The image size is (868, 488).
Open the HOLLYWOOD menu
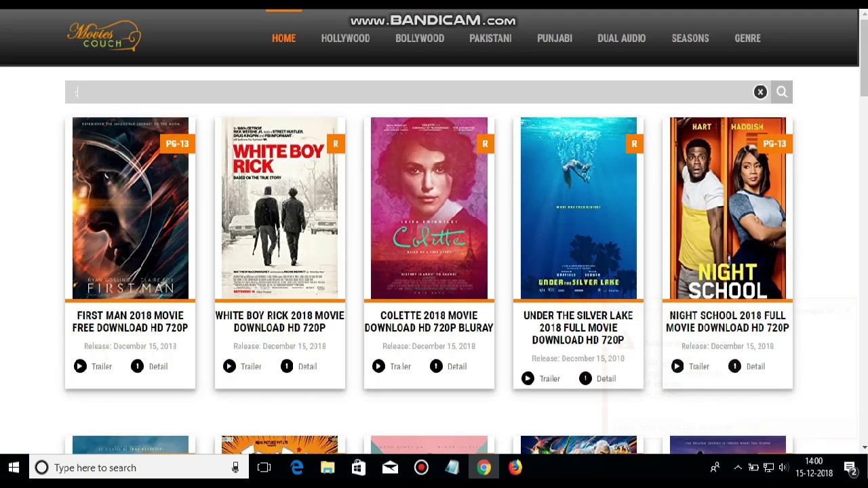(345, 39)
